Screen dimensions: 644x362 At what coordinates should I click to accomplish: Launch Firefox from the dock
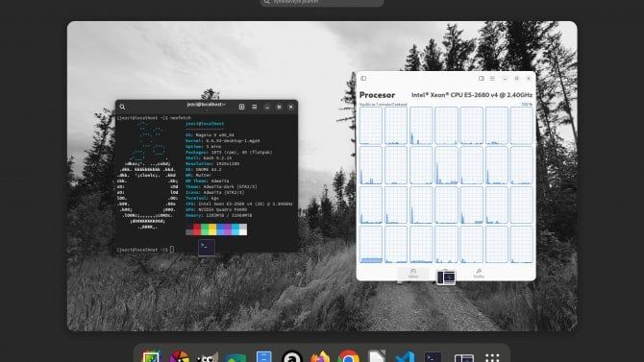coord(320,356)
